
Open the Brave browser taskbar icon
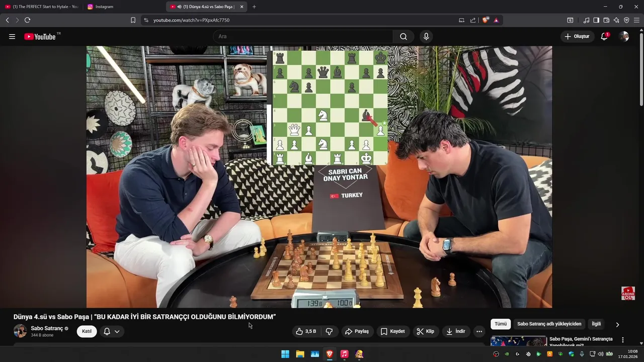pos(330,354)
